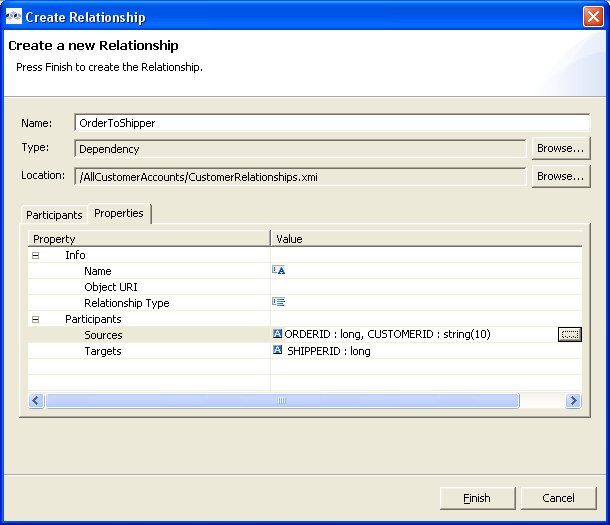The image size is (610, 525).
Task: Click the string icon in Name value cell
Action: 279,271
